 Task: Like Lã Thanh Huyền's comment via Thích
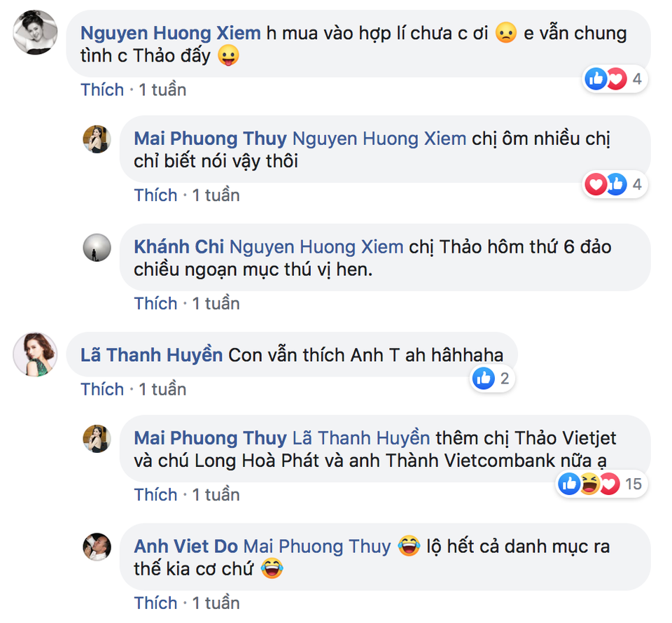click(x=102, y=389)
